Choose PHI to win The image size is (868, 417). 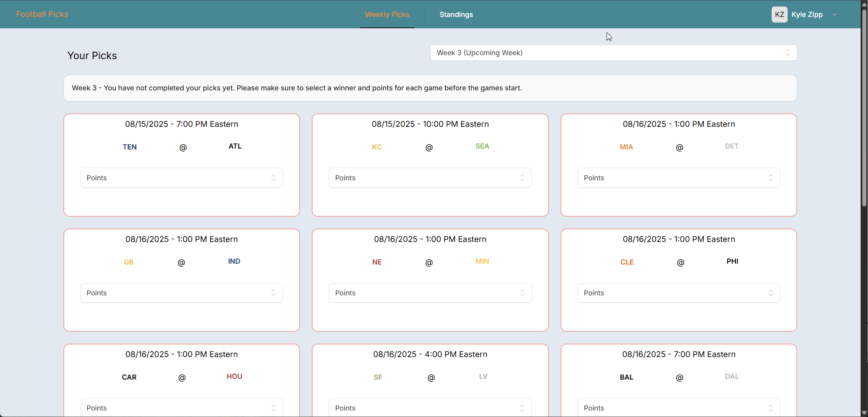coord(733,261)
